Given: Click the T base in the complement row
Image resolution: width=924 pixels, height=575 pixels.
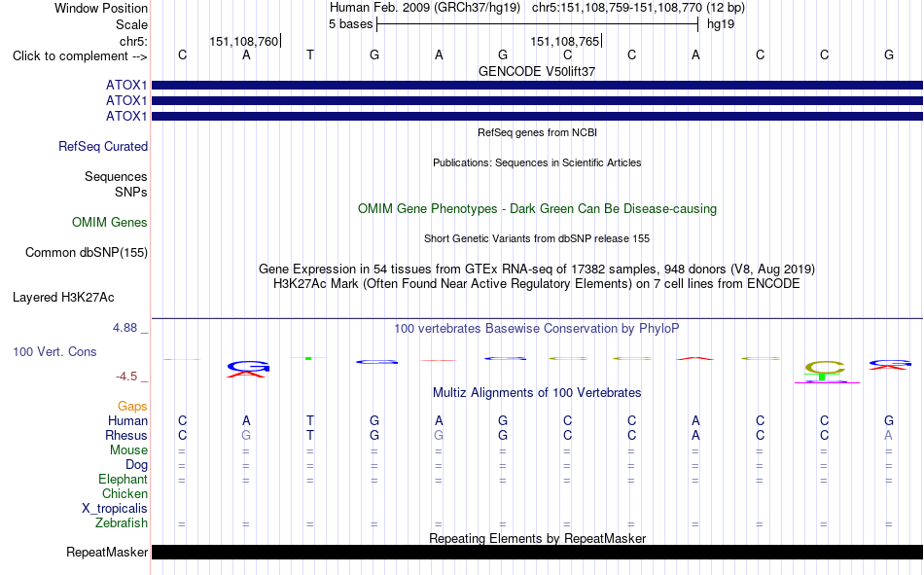Looking at the screenshot, I should [310, 54].
